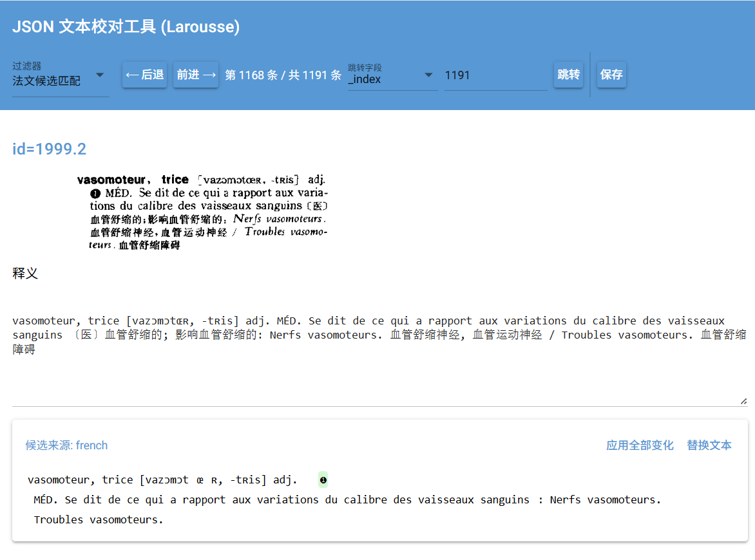This screenshot has height=560, width=755.
Task: Click the JSON 文本校对工具 app title
Action: pos(126,26)
